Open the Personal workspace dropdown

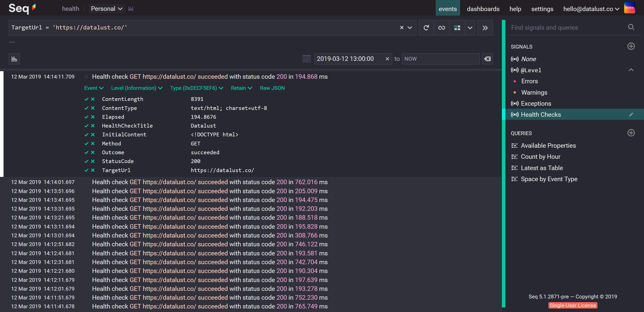click(x=107, y=9)
